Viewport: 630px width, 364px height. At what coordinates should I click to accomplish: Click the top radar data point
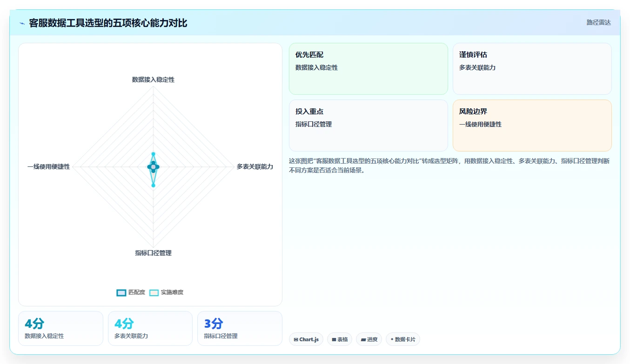click(x=153, y=154)
